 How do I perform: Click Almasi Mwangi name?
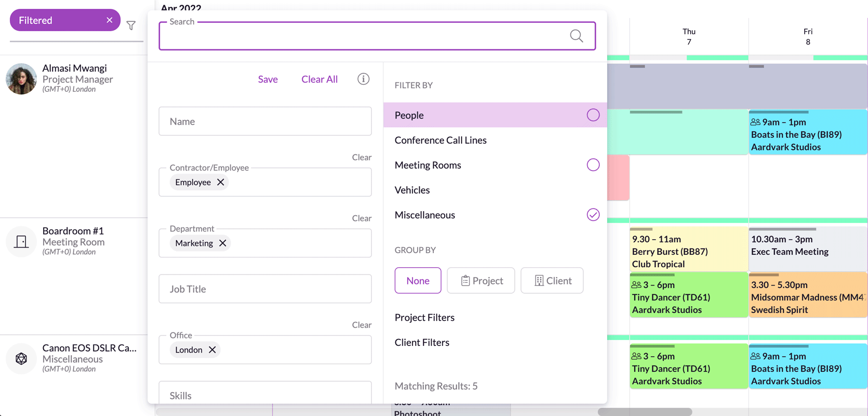point(74,68)
